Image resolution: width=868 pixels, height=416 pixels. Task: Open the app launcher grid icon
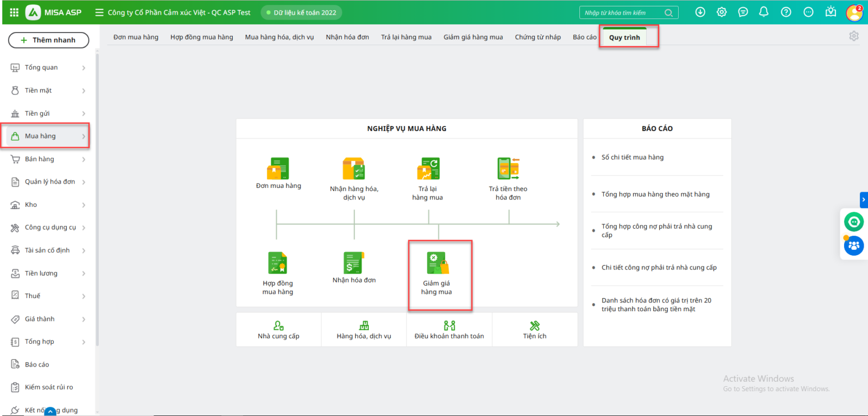coord(14,12)
